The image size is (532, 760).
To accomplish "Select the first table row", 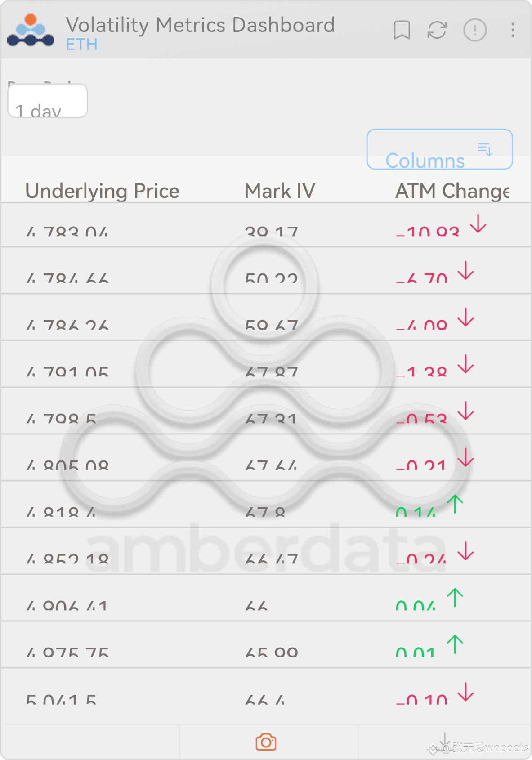I will [266, 224].
